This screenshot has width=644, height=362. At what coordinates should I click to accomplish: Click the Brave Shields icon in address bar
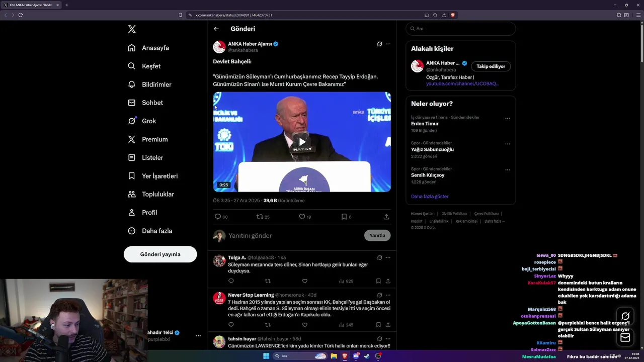[x=453, y=15]
